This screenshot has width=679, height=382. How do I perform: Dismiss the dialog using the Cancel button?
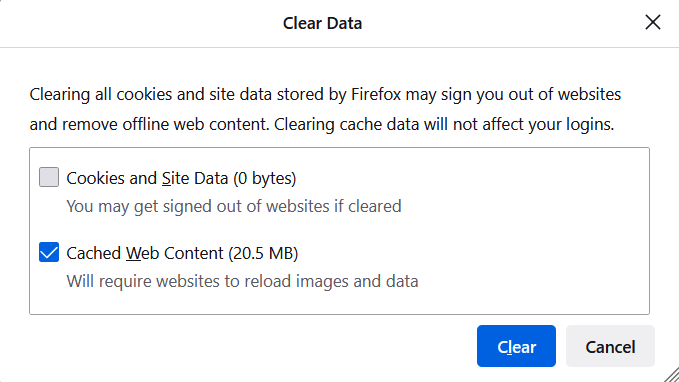610,346
